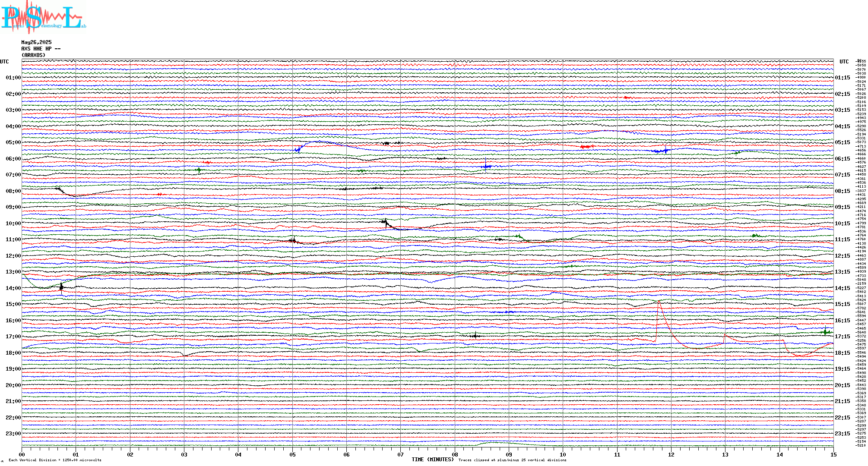Viewport: 868px width, 466px height.
Task: Click the 01:15 time label
Action: [x=843, y=78]
